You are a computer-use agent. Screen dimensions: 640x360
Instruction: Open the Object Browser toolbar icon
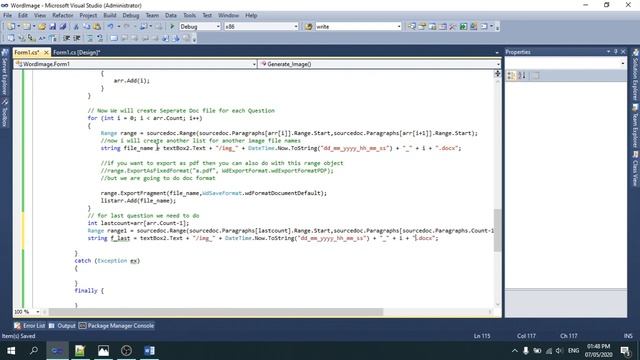[442, 27]
